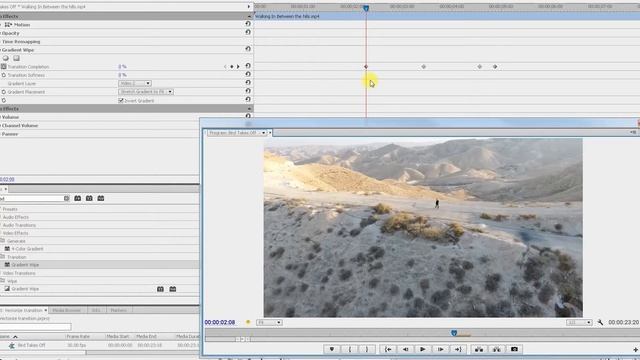Image resolution: width=640 pixels, height=360 pixels.
Task: Uncheck the Invert Gradient checkbox
Action: (121, 100)
